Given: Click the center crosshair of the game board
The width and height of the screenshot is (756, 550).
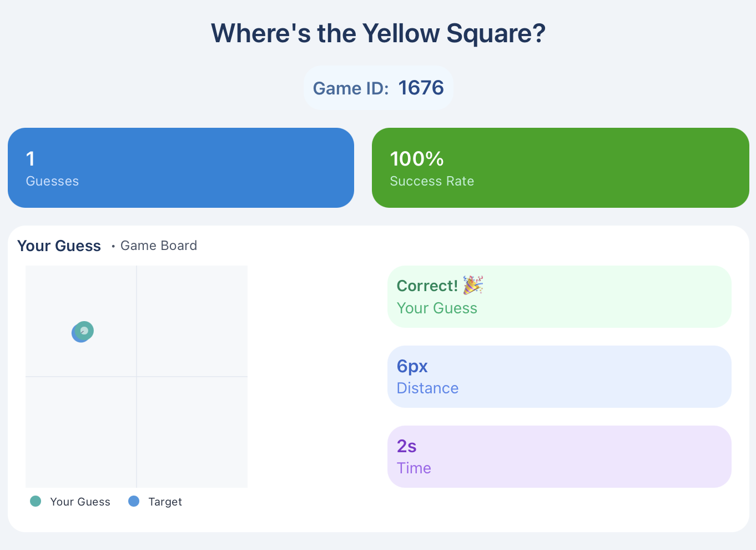Looking at the screenshot, I should click(137, 377).
